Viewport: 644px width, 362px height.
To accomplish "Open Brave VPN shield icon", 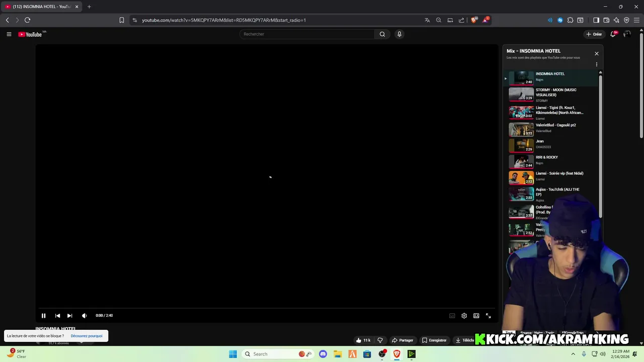I will [x=626, y=20].
